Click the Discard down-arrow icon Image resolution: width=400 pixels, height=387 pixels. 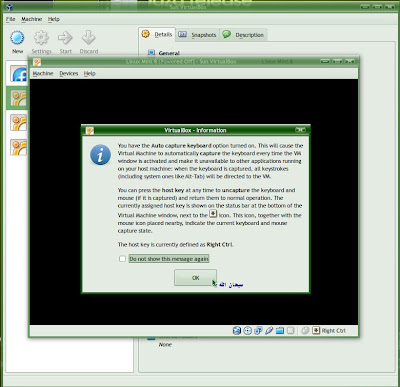click(89, 38)
